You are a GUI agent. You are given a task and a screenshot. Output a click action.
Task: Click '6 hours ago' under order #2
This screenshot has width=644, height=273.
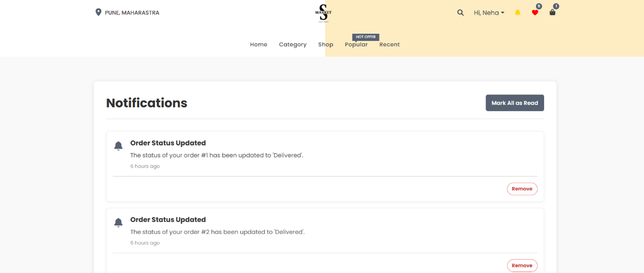(x=145, y=243)
